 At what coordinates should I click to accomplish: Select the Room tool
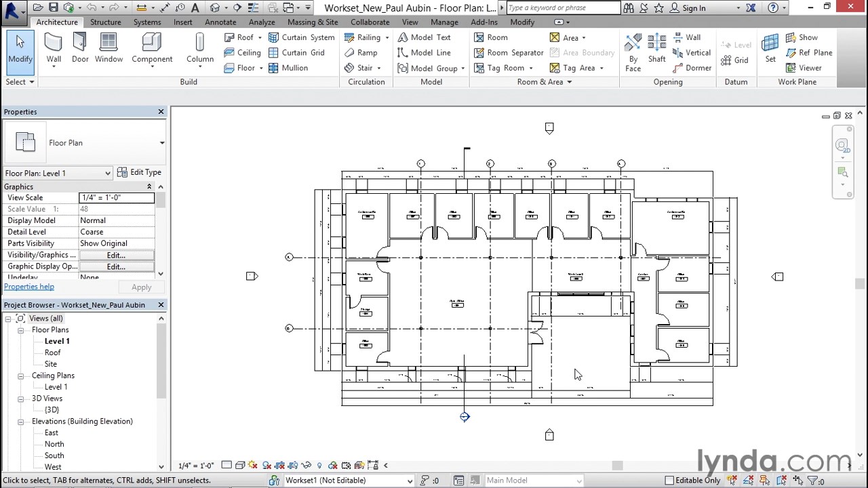point(490,37)
